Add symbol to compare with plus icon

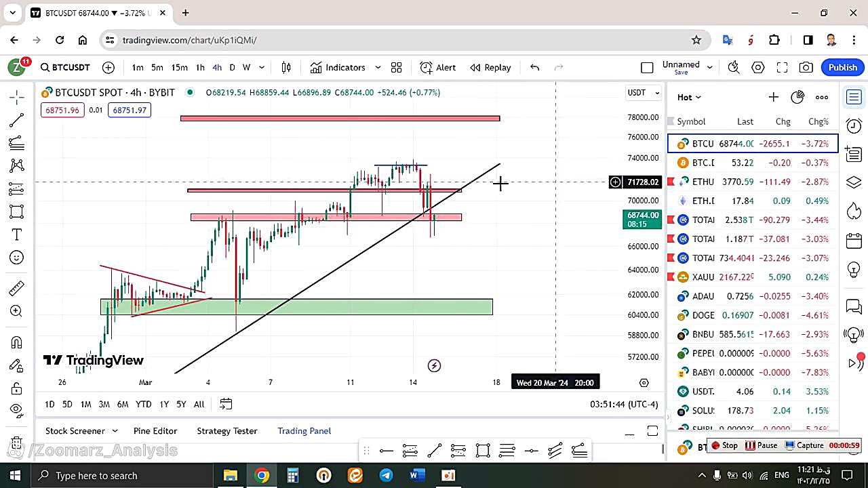108,67
